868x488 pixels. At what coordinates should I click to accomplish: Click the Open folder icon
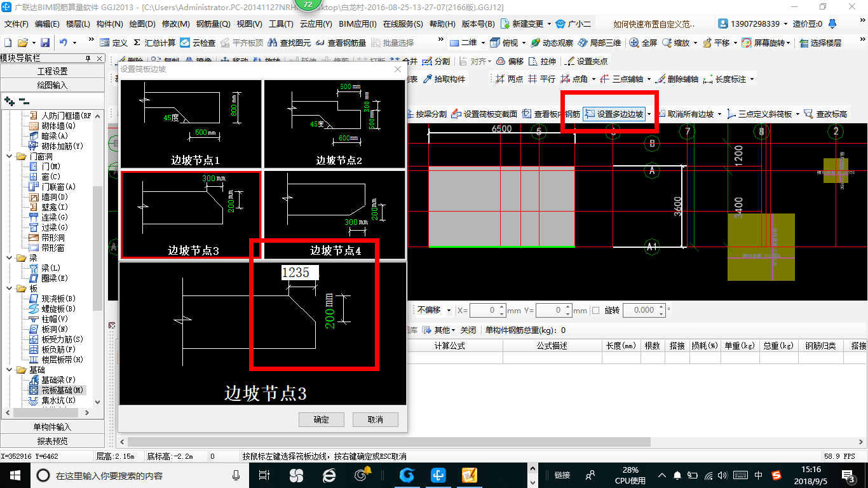point(22,43)
